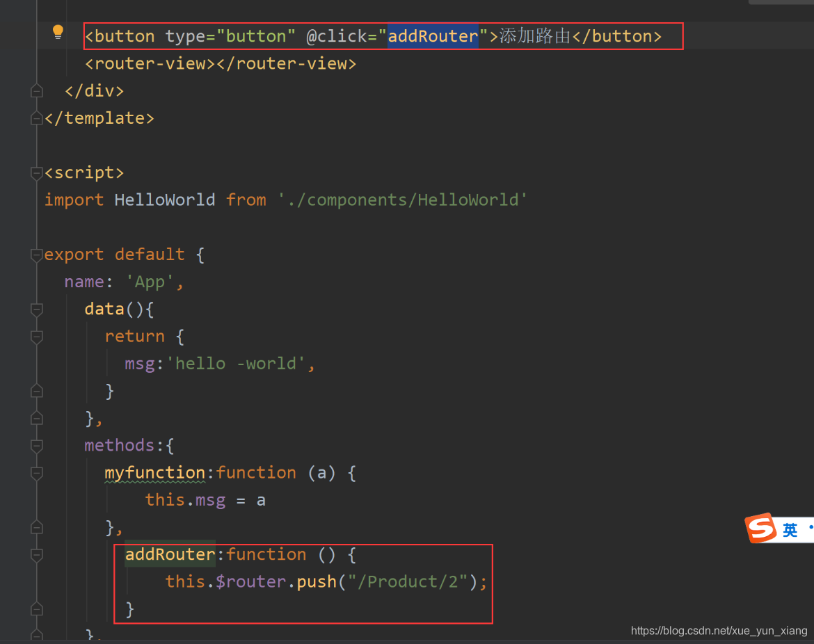Click the addRouter method definition name
The width and height of the screenshot is (814, 644).
[170, 555]
